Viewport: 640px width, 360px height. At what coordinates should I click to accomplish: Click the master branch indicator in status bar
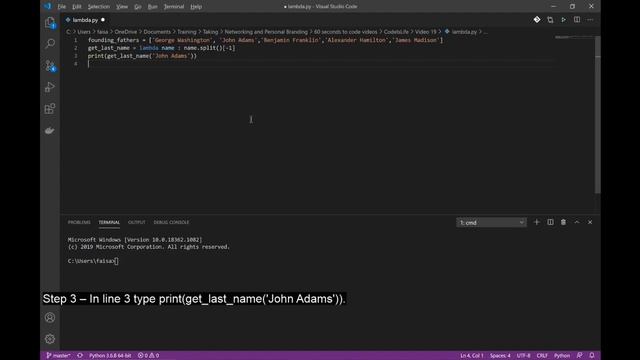tap(58, 356)
